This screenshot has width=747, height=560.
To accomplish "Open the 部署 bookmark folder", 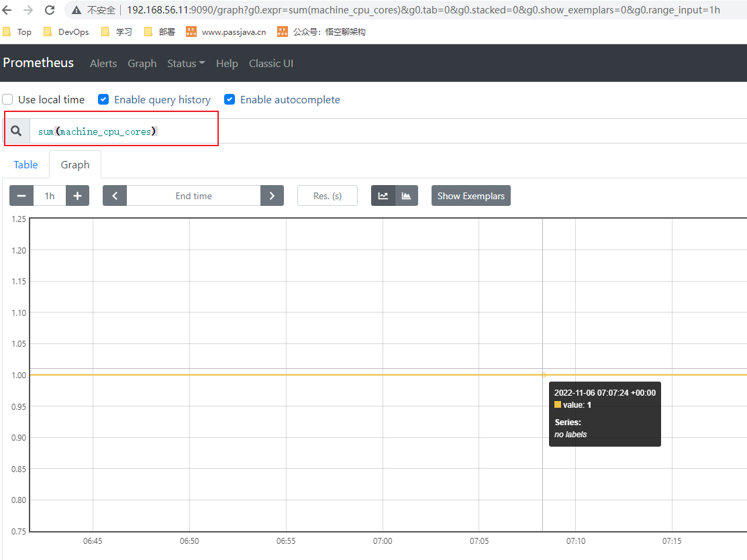I will 160,32.
